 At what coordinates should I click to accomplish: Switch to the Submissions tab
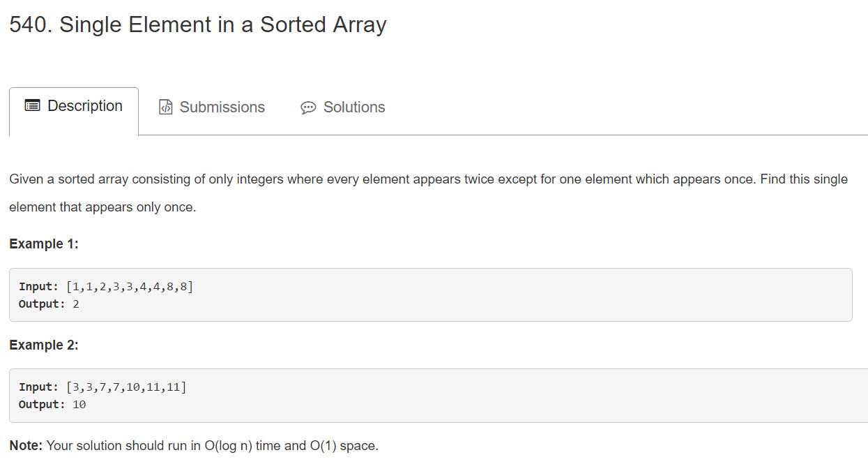click(x=212, y=107)
